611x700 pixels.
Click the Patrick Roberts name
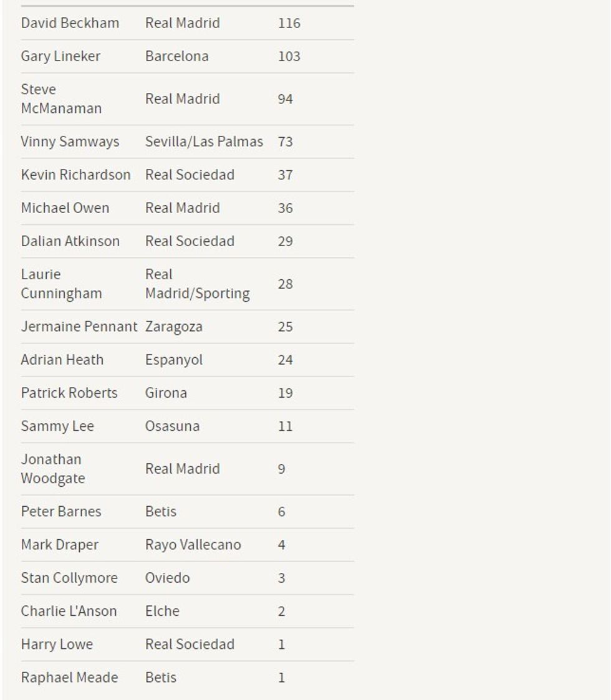tap(69, 393)
